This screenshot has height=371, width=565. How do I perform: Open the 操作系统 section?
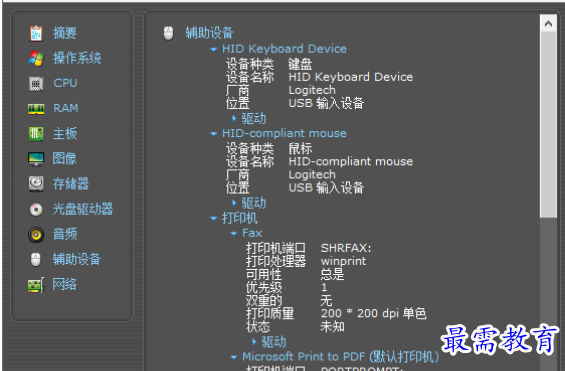[77, 58]
